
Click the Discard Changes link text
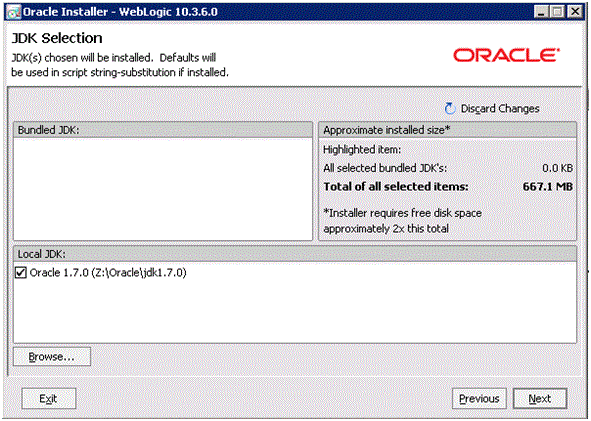[x=500, y=109]
